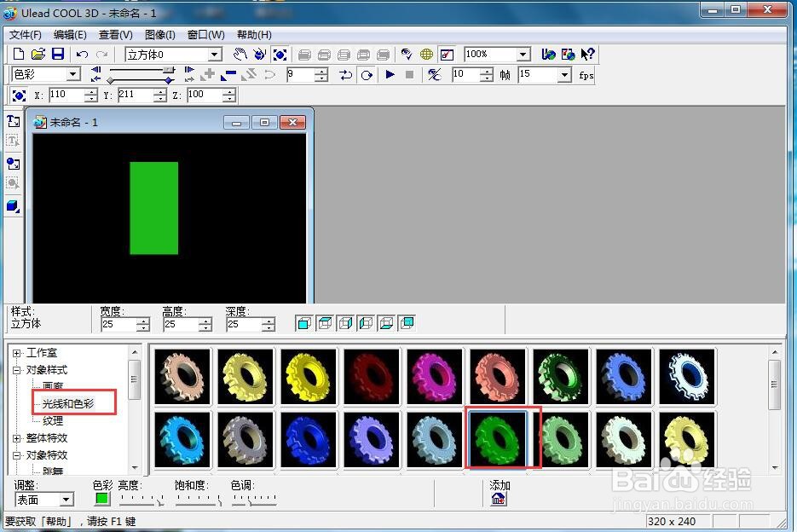Viewport: 797px width, 532px height.
Task: Save the project with the floppy icon
Action: pos(58,54)
